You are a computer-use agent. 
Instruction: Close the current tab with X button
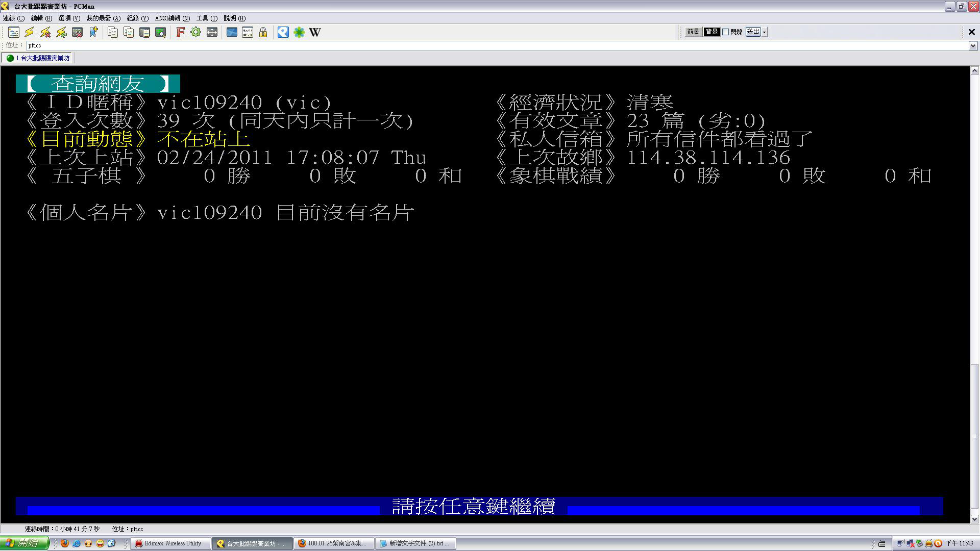pyautogui.click(x=972, y=32)
